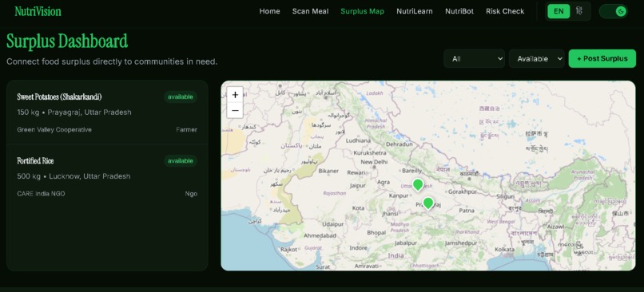This screenshot has width=644, height=292.
Task: Click Bhopal label on the map
Action: (x=376, y=232)
